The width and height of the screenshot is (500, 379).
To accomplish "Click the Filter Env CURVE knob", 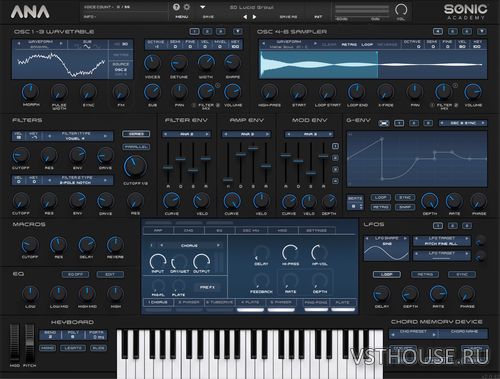I will tap(172, 201).
